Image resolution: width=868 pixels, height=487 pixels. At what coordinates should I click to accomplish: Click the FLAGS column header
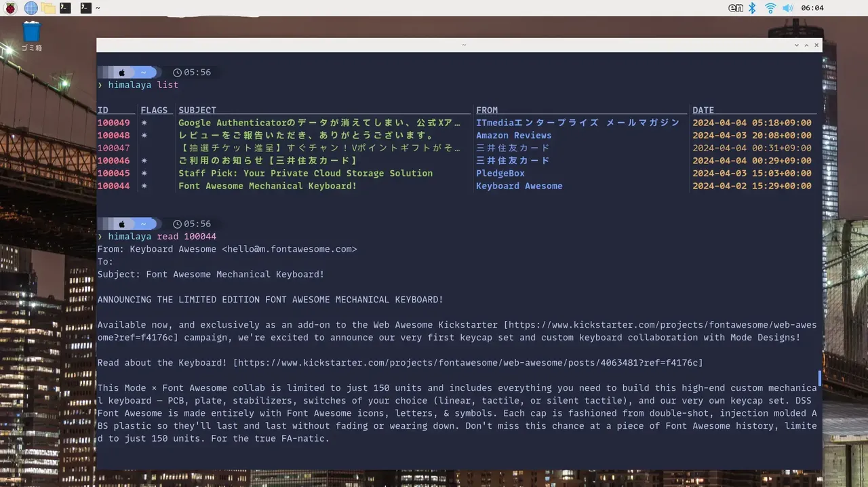tap(154, 110)
